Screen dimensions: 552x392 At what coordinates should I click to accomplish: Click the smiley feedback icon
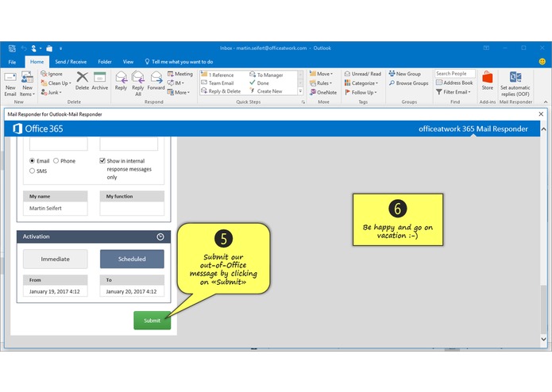pyautogui.click(x=542, y=62)
